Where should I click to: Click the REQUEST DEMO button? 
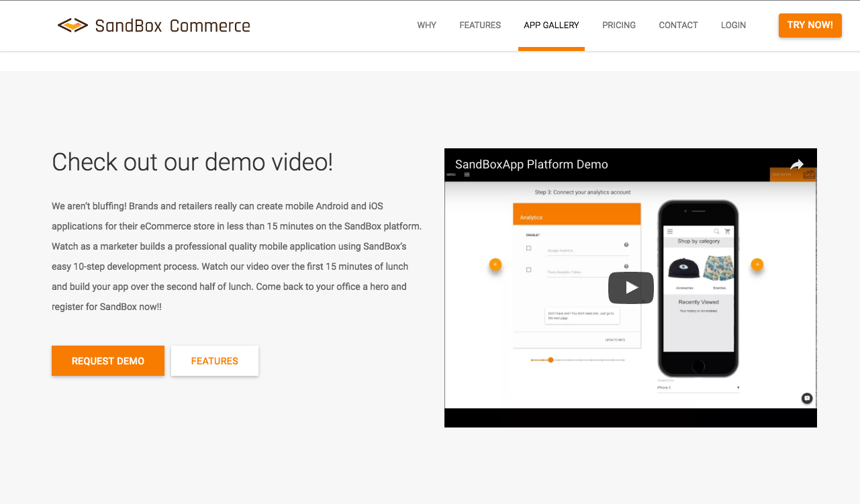pyautogui.click(x=108, y=361)
